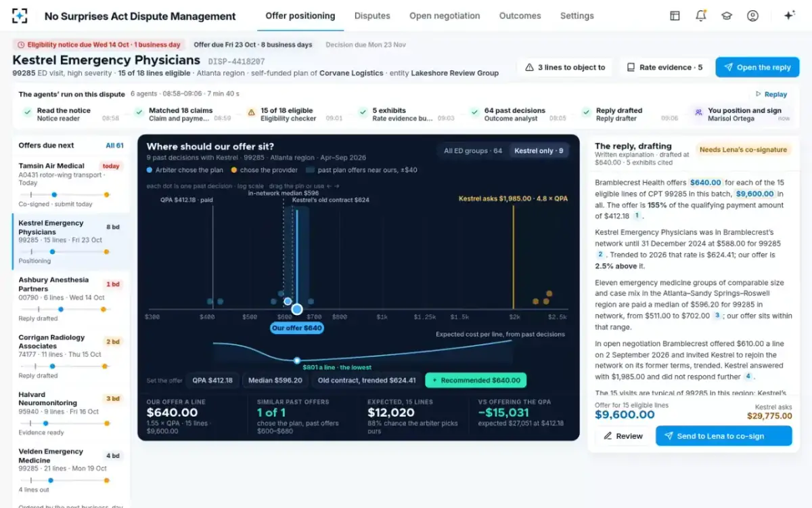View the Outcomes tab

(x=520, y=16)
